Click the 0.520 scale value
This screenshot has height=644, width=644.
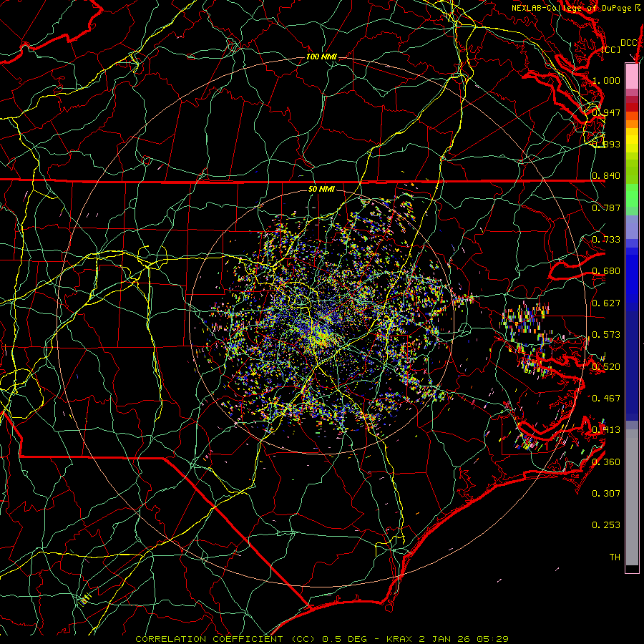point(606,367)
